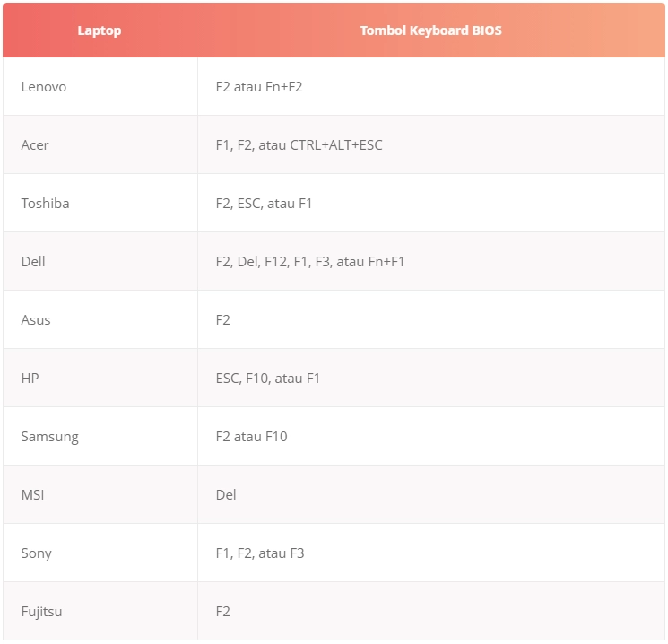Image resolution: width=668 pixels, height=644 pixels.
Task: Click the Dell laptop cell
Action: [33, 262]
